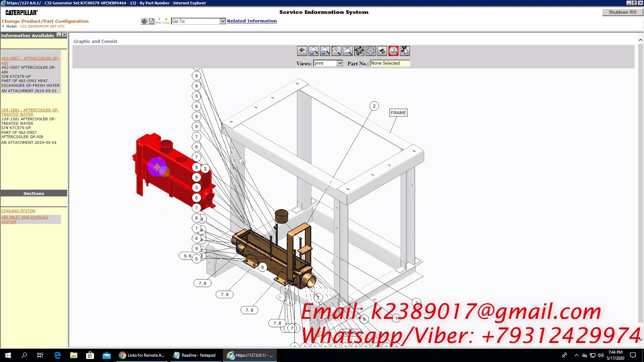644x362 pixels.
Task: Show hidden system tray icons
Action: click(x=577, y=355)
